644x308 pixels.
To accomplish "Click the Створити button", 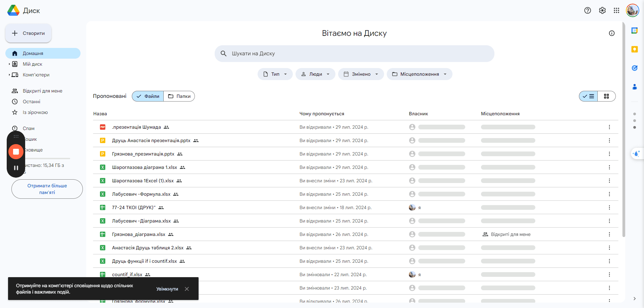I will (x=29, y=33).
